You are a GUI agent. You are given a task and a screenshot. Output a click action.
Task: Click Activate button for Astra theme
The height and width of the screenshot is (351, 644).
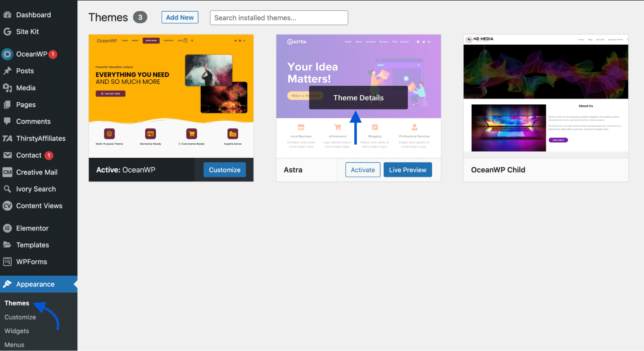363,169
